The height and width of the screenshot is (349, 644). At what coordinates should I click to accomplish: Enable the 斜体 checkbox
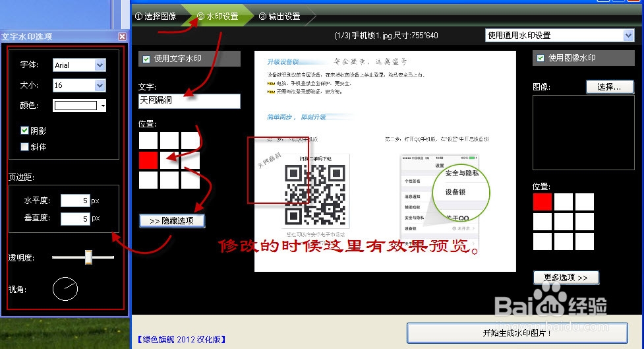pyautogui.click(x=24, y=146)
